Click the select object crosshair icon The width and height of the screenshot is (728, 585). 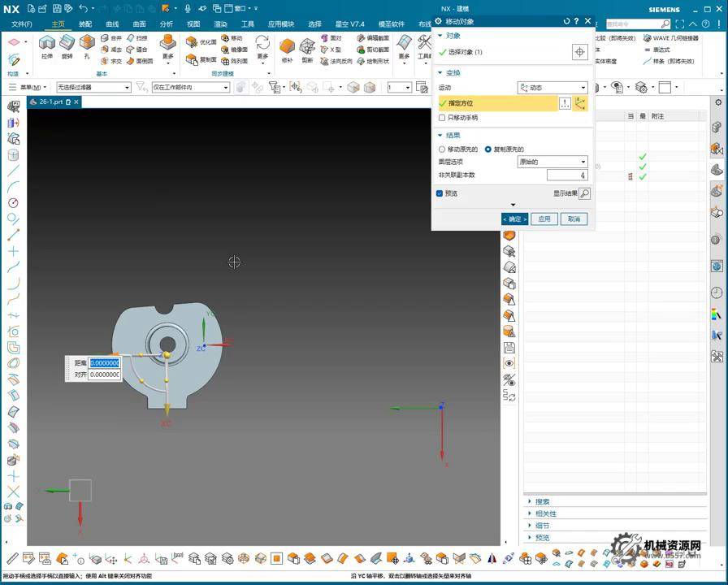tap(579, 52)
